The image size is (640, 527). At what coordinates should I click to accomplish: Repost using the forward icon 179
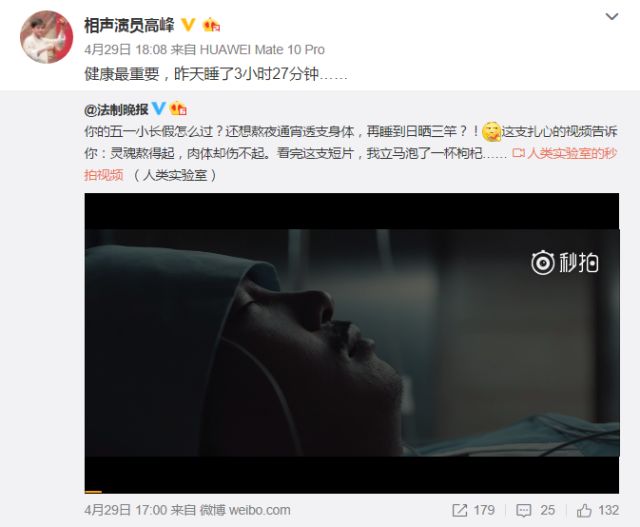[473, 510]
